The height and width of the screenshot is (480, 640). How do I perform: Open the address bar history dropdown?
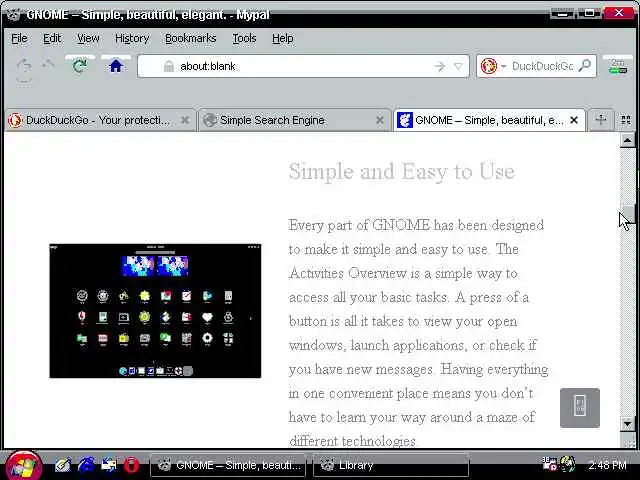click(458, 66)
